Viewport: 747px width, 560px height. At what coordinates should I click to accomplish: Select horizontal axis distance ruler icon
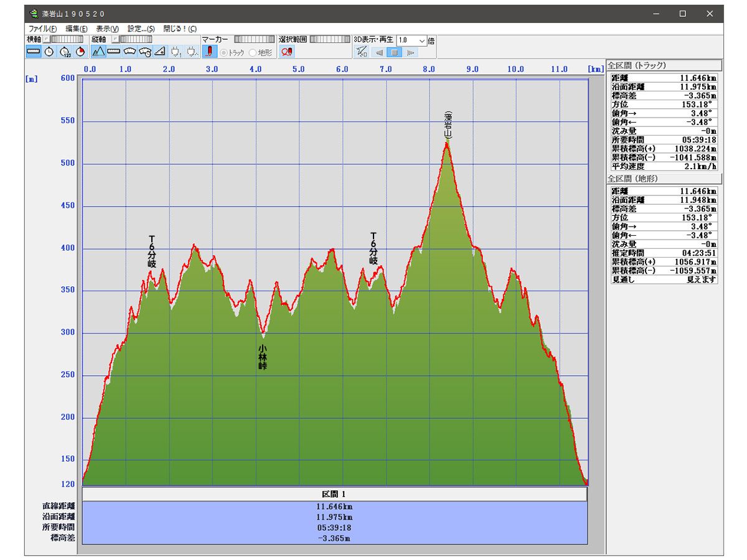pyautogui.click(x=34, y=52)
